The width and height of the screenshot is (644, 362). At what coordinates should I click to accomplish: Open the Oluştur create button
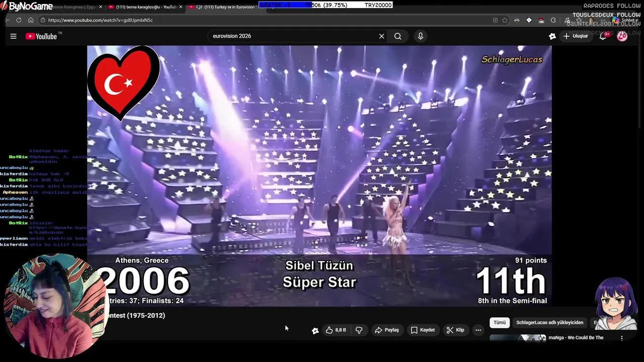pos(576,36)
